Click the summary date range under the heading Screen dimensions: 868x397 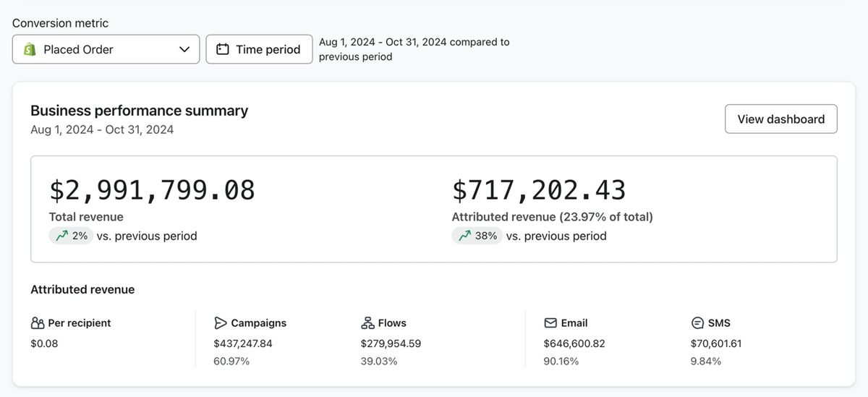click(x=102, y=130)
